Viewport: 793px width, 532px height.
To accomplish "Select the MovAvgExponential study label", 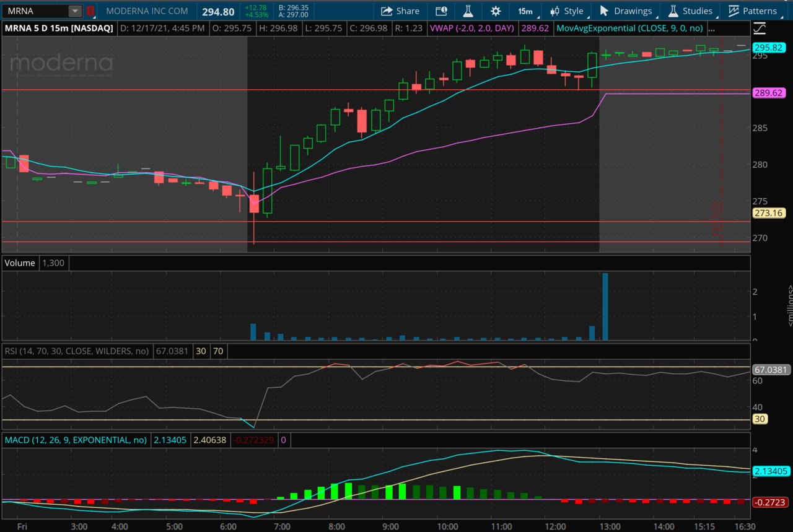I will pos(630,28).
